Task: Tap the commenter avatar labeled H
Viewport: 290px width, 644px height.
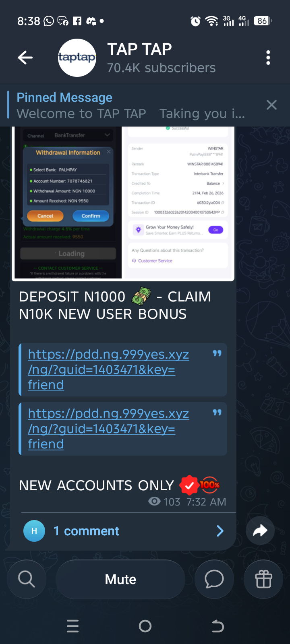Action: [34, 531]
